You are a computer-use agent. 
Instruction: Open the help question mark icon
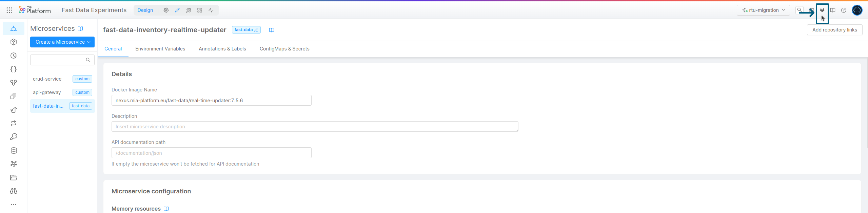tap(844, 10)
